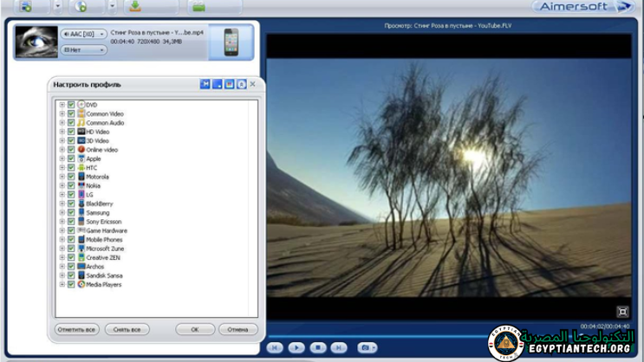Expand the Common Video tree node
Screen dimensions: 644x362
[x=62, y=113]
